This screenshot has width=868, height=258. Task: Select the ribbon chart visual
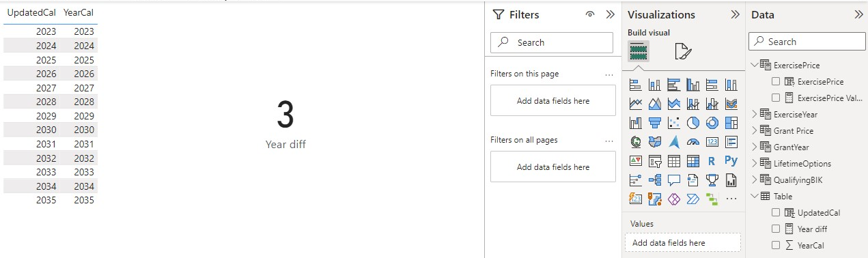pyautogui.click(x=731, y=104)
